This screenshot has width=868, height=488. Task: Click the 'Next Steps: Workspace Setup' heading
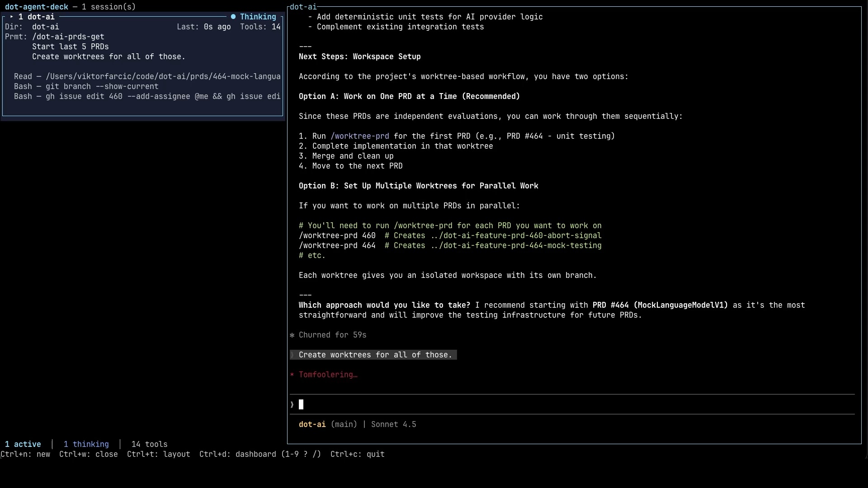[360, 56]
